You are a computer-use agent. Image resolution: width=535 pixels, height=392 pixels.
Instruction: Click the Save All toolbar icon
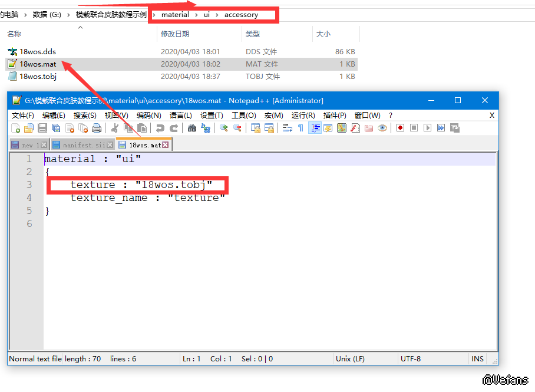56,128
